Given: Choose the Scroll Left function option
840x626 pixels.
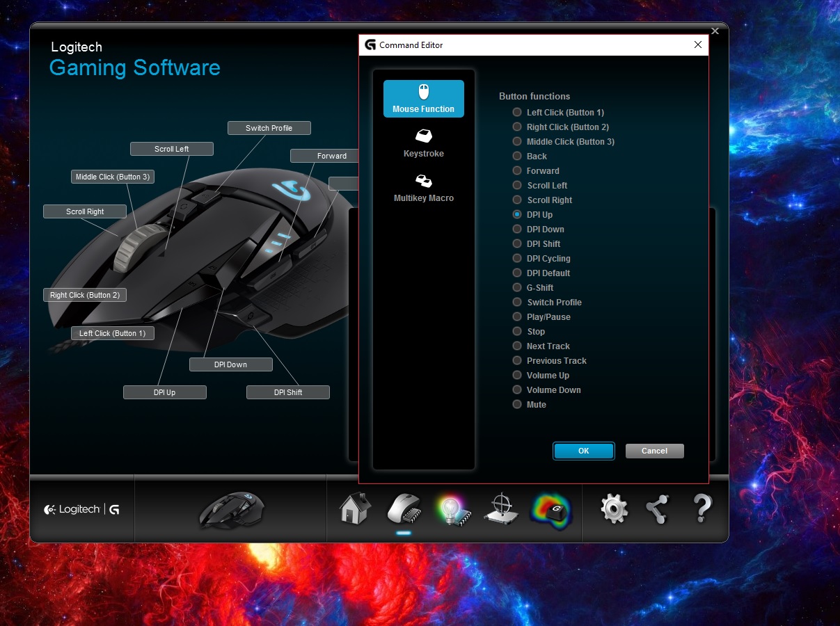Looking at the screenshot, I should tap(517, 185).
